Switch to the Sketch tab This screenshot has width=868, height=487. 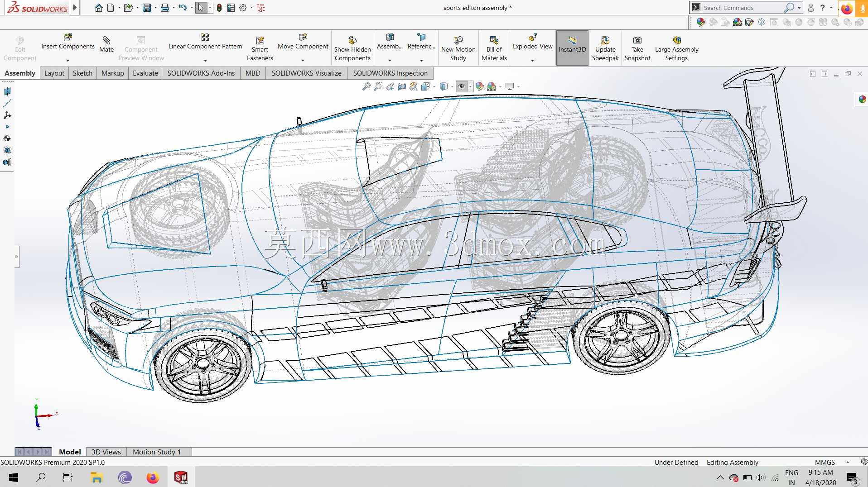[82, 73]
